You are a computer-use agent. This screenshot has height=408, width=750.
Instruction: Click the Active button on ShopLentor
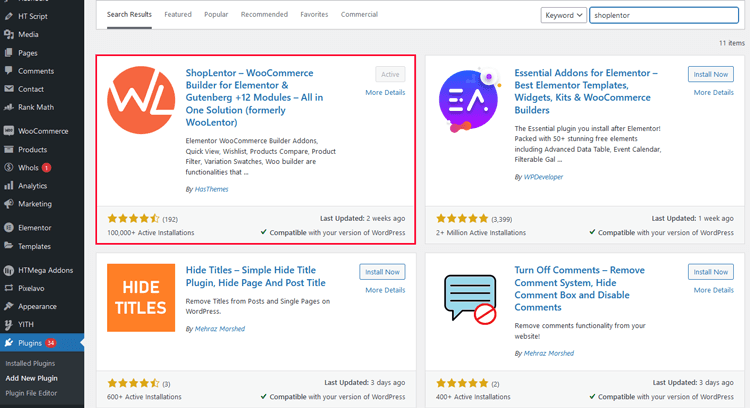[390, 74]
